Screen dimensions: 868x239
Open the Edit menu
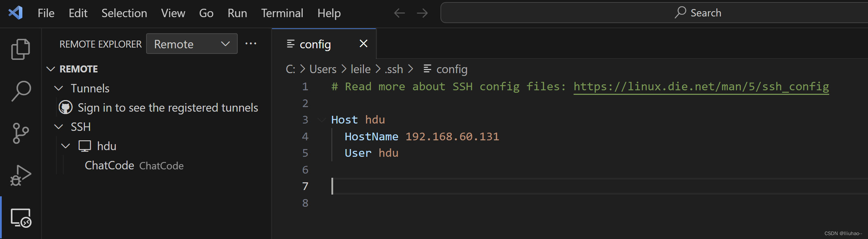[x=78, y=13]
